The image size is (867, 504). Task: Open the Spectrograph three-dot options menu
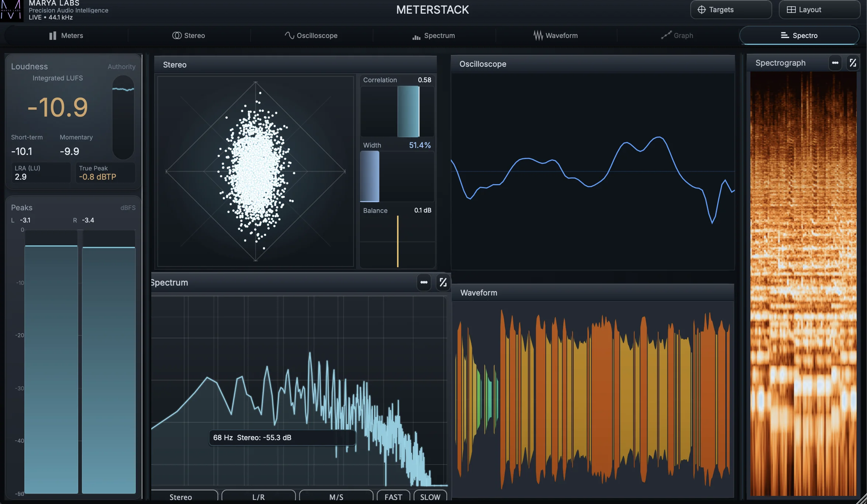pyautogui.click(x=835, y=62)
